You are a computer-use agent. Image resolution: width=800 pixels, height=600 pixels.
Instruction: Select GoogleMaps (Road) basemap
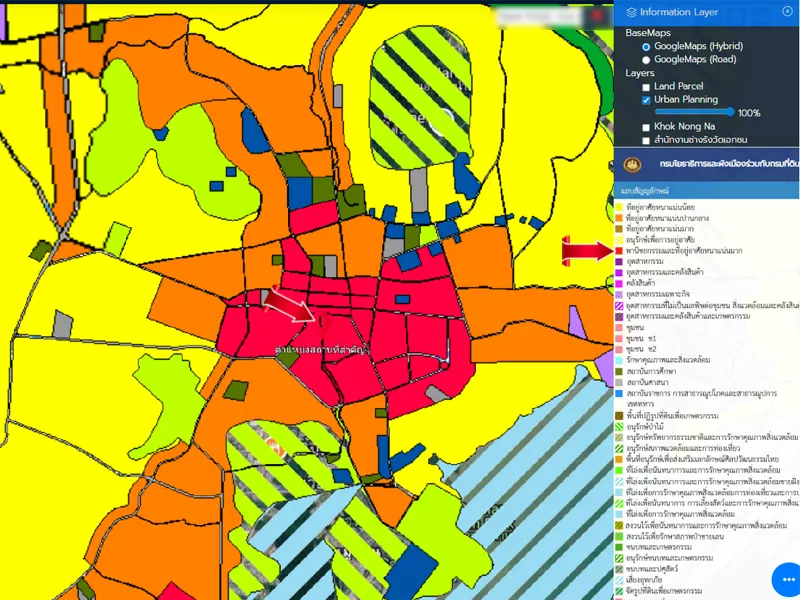tap(646, 60)
